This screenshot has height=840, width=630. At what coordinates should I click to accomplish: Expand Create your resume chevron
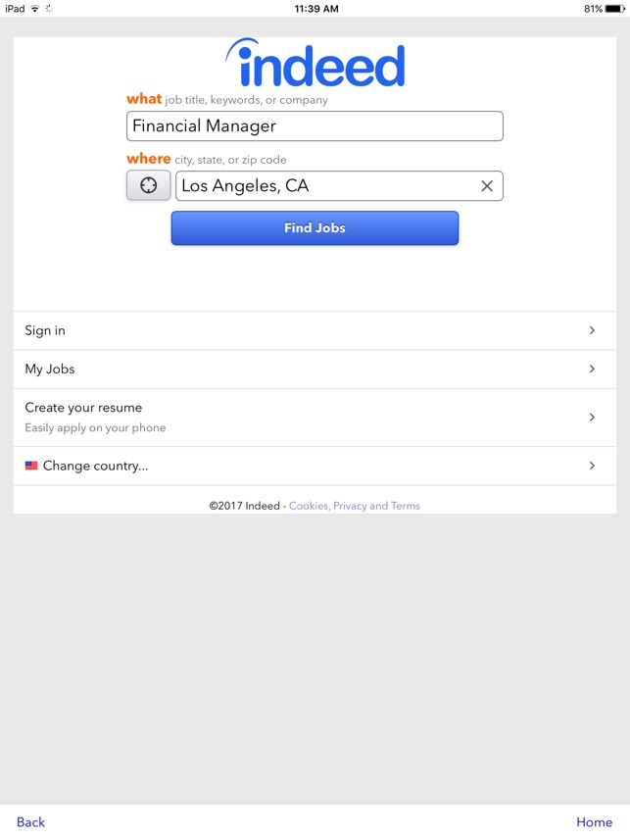coord(592,418)
